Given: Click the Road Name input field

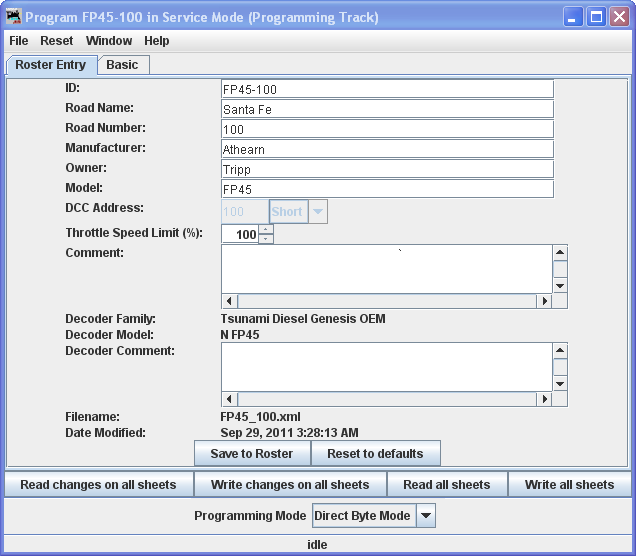Looking at the screenshot, I should pos(387,109).
